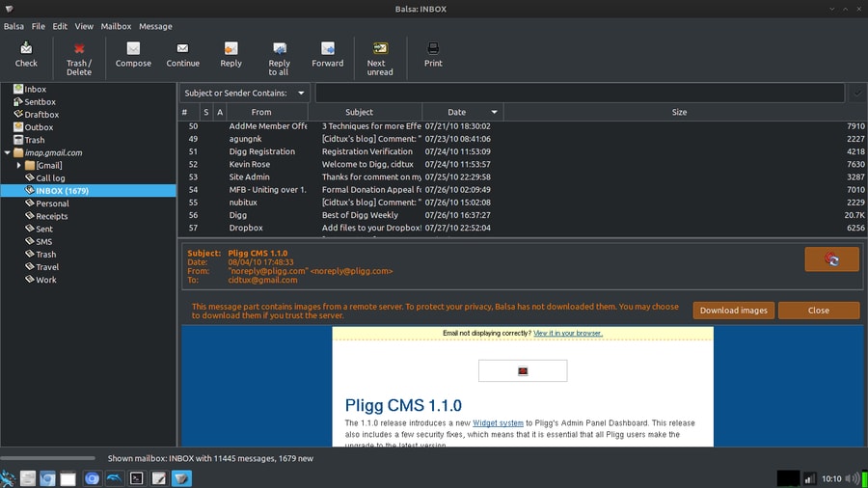
Task: Open the Draftbox mailbox
Action: tap(41, 115)
